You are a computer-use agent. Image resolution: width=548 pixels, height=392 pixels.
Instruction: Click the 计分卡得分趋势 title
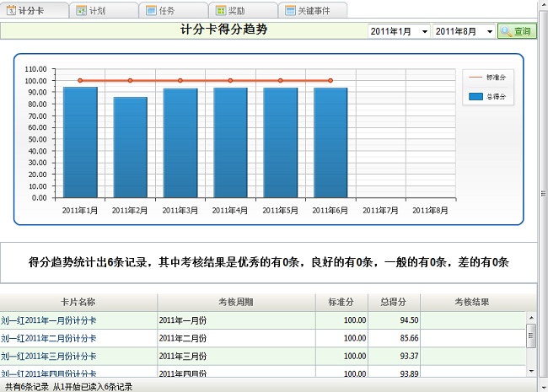(x=223, y=30)
